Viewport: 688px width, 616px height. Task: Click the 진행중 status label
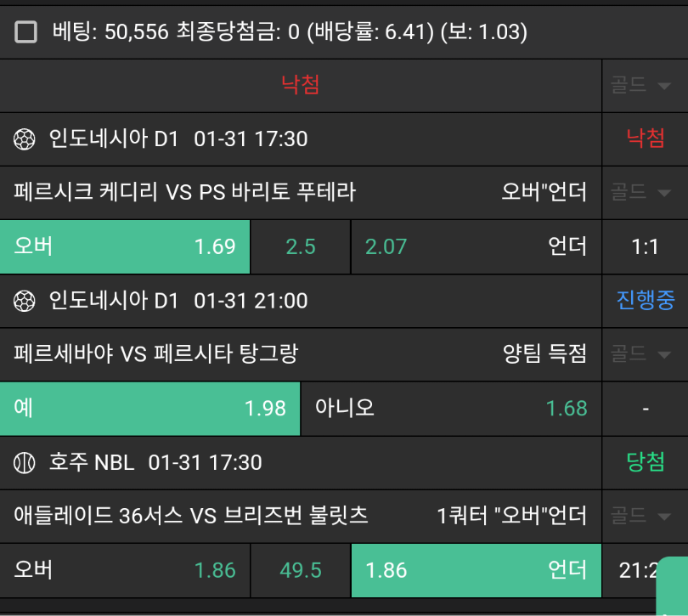pyautogui.click(x=645, y=301)
